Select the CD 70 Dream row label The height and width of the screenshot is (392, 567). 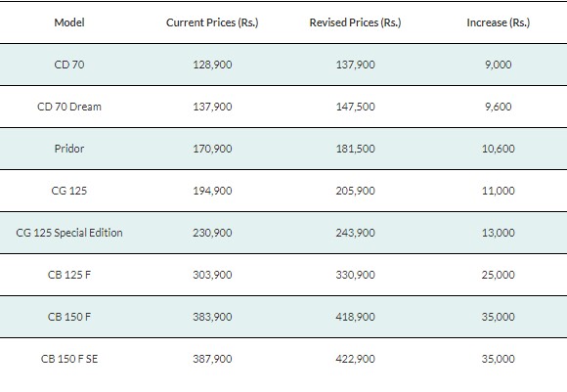(x=69, y=107)
